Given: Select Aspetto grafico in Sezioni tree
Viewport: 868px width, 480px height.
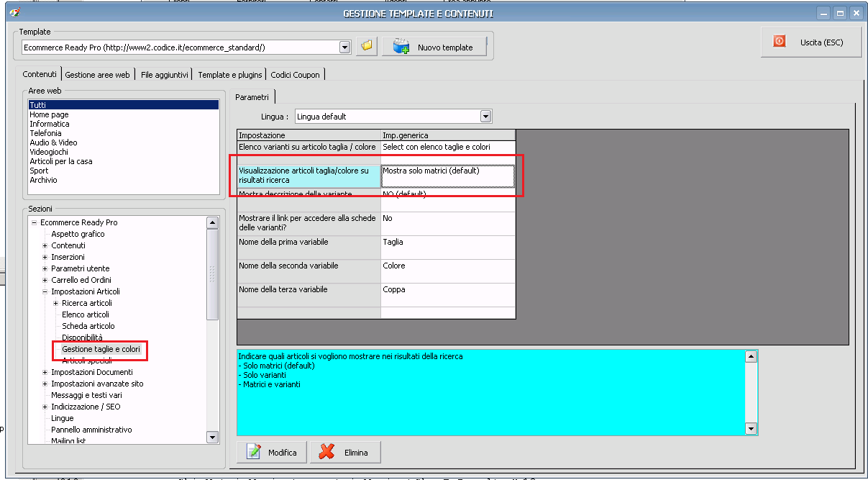Looking at the screenshot, I should pyautogui.click(x=78, y=234).
